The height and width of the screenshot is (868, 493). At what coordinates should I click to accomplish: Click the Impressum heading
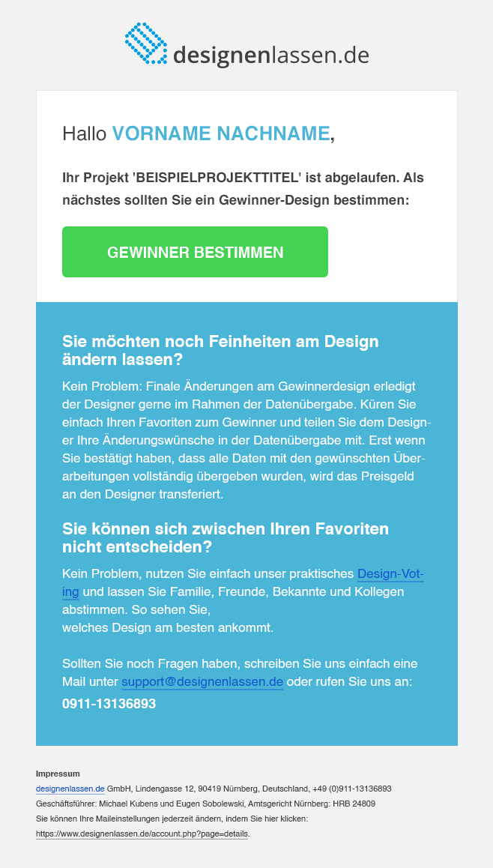pos(58,774)
